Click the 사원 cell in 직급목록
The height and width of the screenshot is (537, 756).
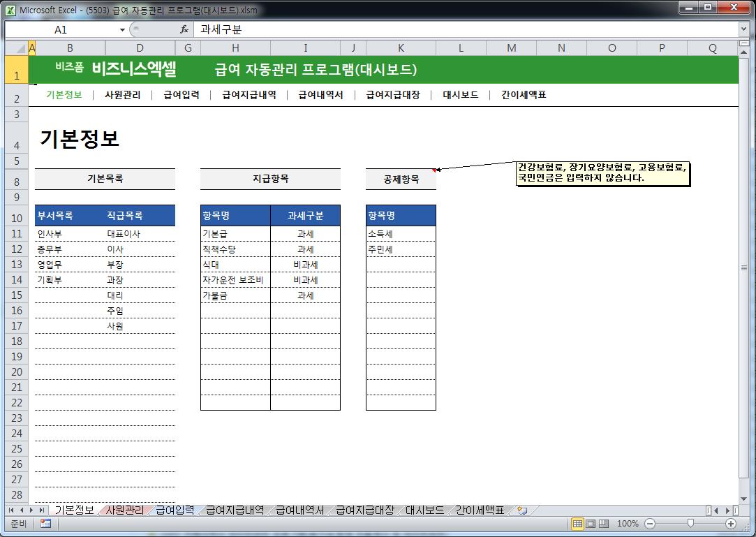pos(140,326)
